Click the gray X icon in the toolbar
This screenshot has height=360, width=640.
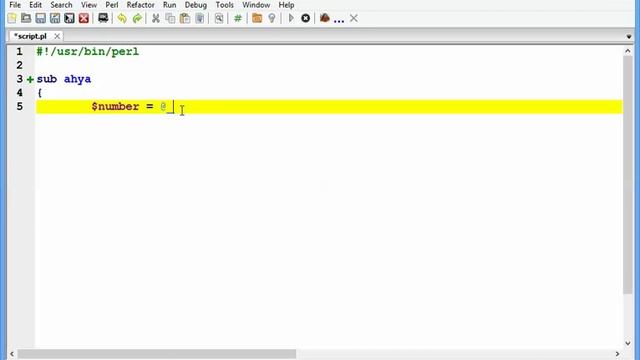tap(354, 18)
